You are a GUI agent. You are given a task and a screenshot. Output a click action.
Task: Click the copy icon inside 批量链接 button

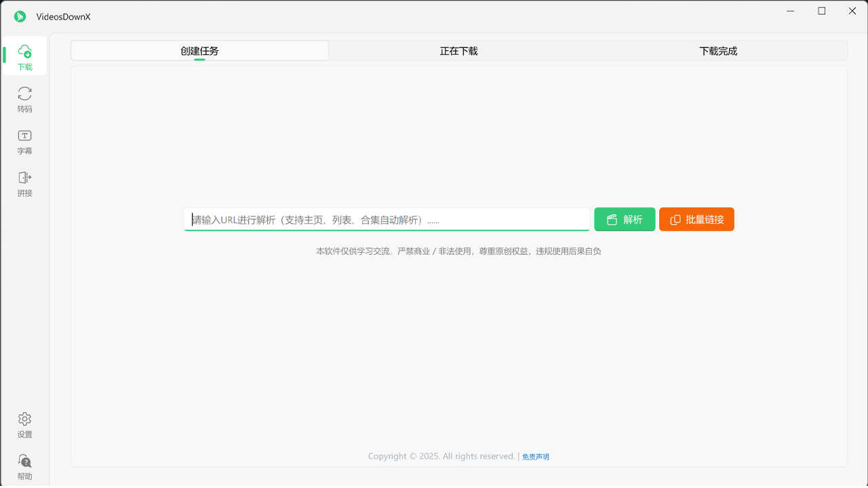(x=676, y=219)
